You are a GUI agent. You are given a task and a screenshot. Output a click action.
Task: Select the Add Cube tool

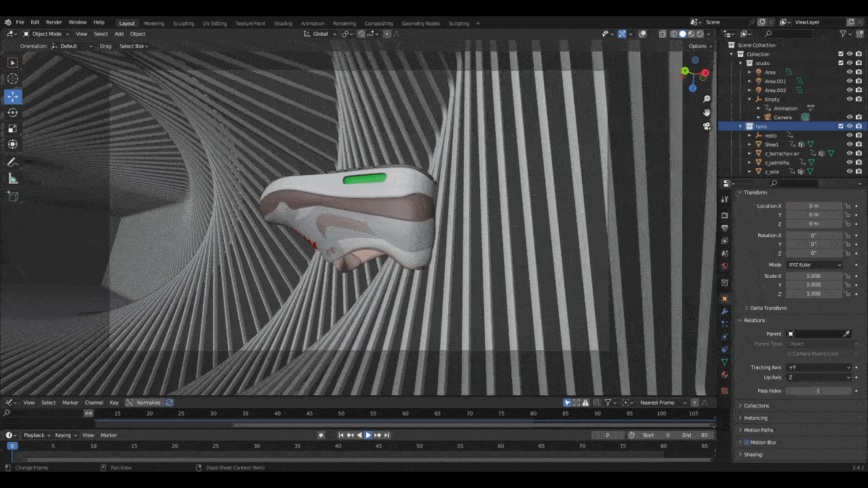click(13, 196)
